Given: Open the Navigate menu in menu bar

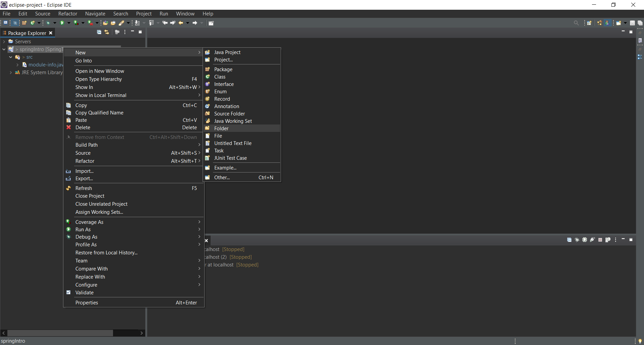Looking at the screenshot, I should pos(95,14).
